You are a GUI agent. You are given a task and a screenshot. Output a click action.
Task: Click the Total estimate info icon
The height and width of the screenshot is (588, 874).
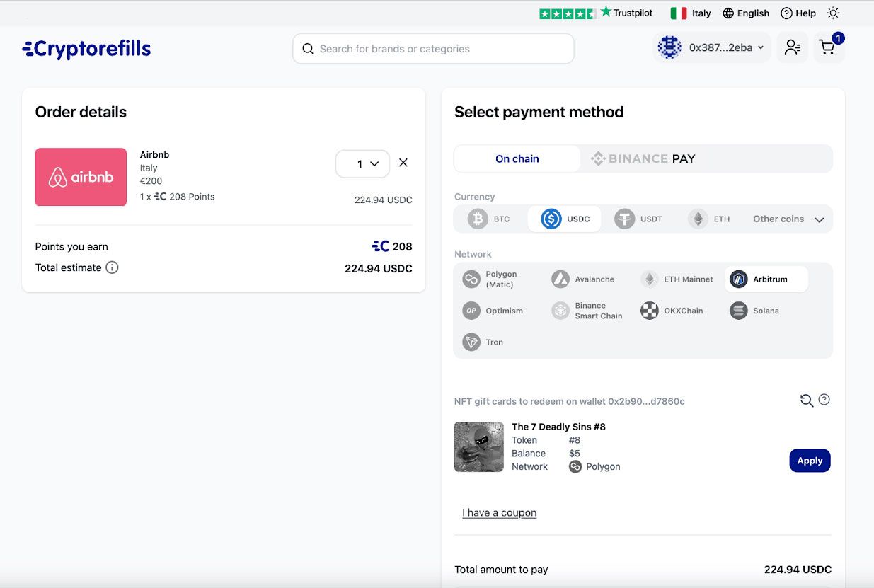112,267
